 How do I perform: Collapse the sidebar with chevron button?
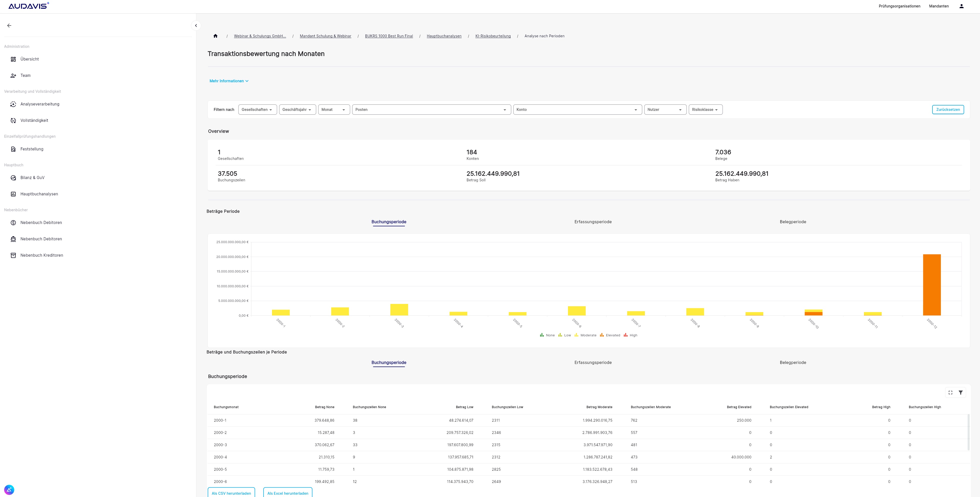196,26
